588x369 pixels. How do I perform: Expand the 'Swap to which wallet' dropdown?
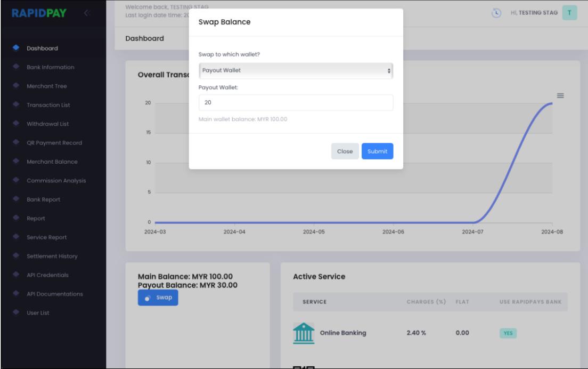point(296,71)
